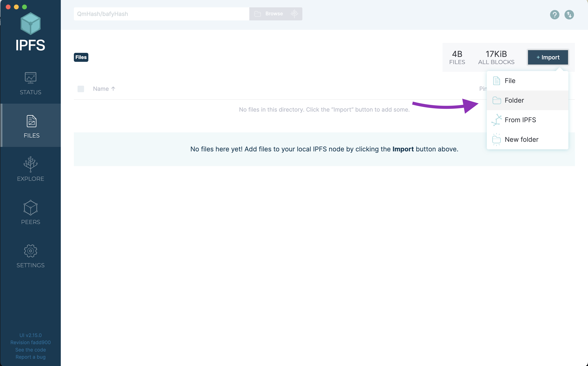Click the IPFS wordmark text
The width and height of the screenshot is (588, 366).
coord(30,45)
